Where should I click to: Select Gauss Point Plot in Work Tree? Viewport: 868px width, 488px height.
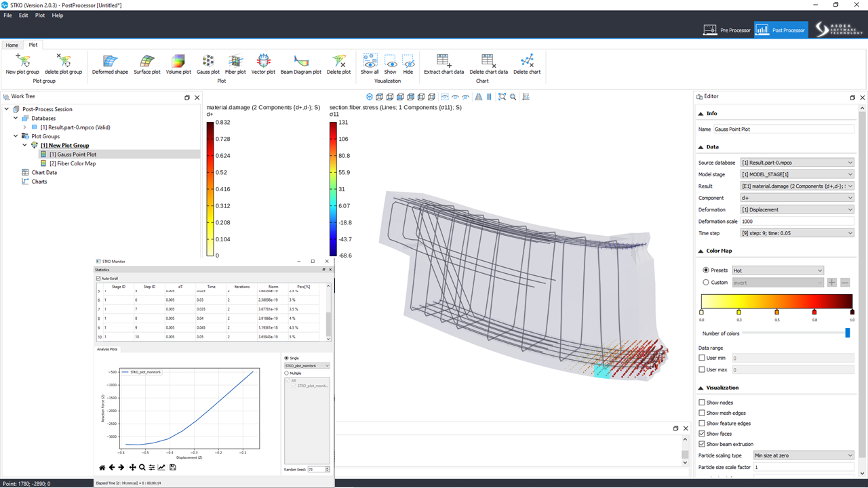(73, 155)
